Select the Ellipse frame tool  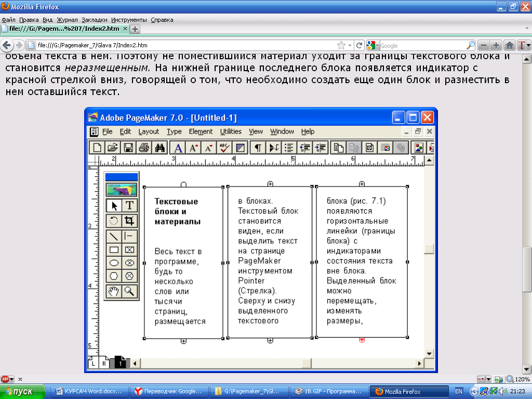point(129,263)
